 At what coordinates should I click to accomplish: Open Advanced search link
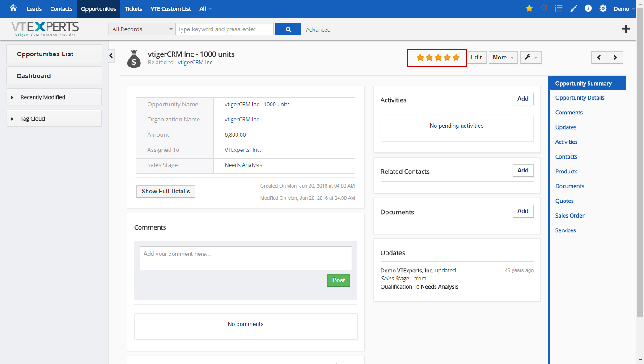(318, 29)
